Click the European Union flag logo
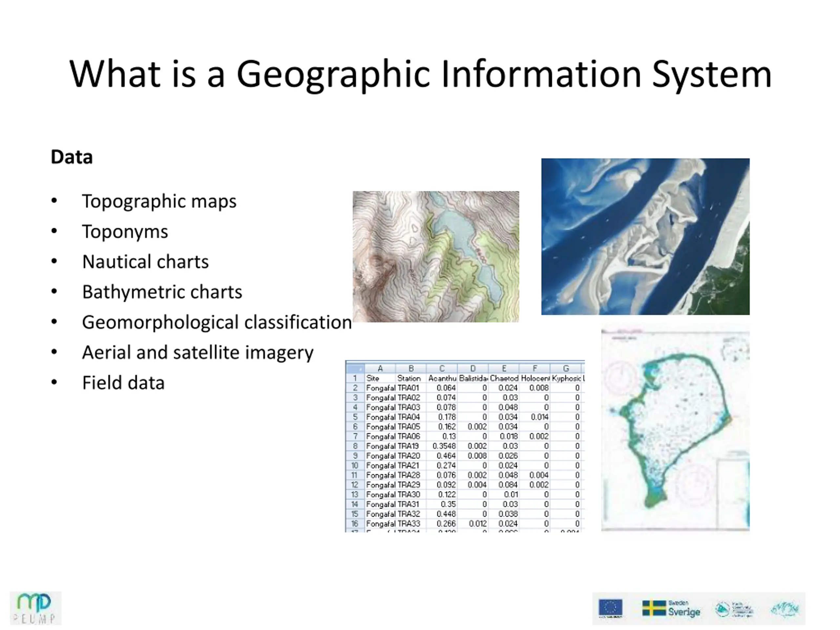This screenshot has width=840, height=630. pyautogui.click(x=610, y=608)
